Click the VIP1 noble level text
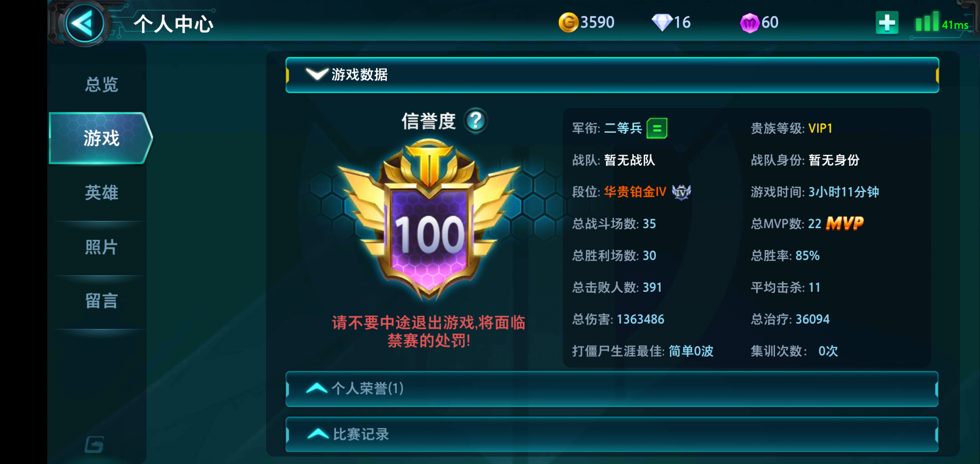Screen dimensions: 980x464 [820, 128]
